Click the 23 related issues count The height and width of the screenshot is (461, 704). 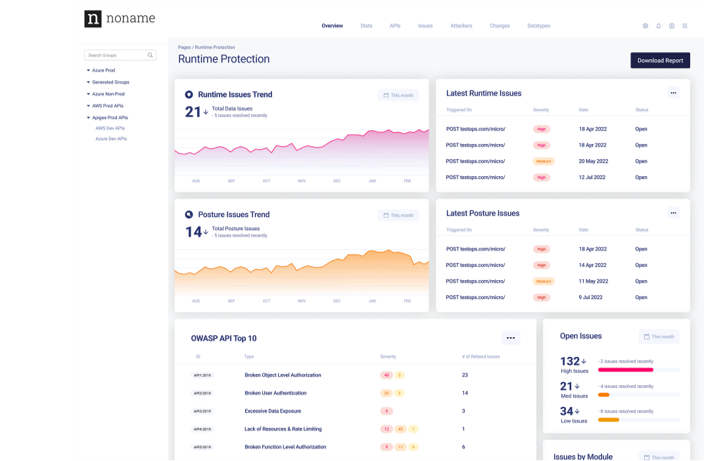pos(465,375)
